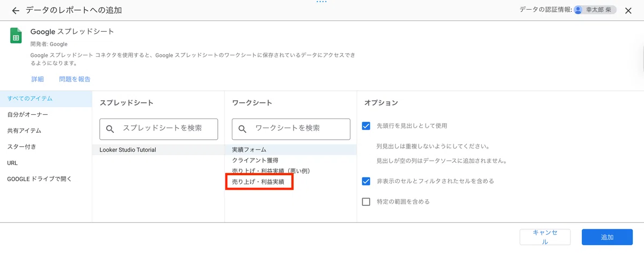Click the 追加 button
644x254 pixels.
[607, 237]
